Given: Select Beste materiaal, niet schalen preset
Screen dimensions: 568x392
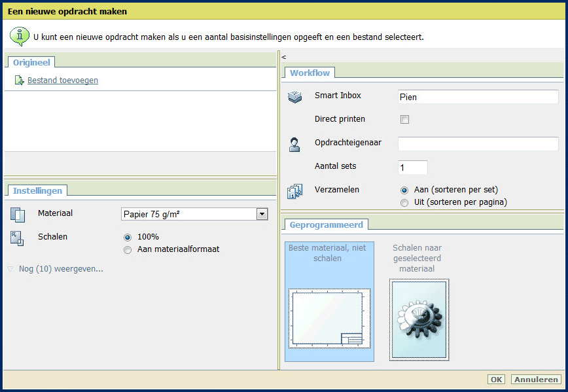Looking at the screenshot, I should [x=330, y=302].
